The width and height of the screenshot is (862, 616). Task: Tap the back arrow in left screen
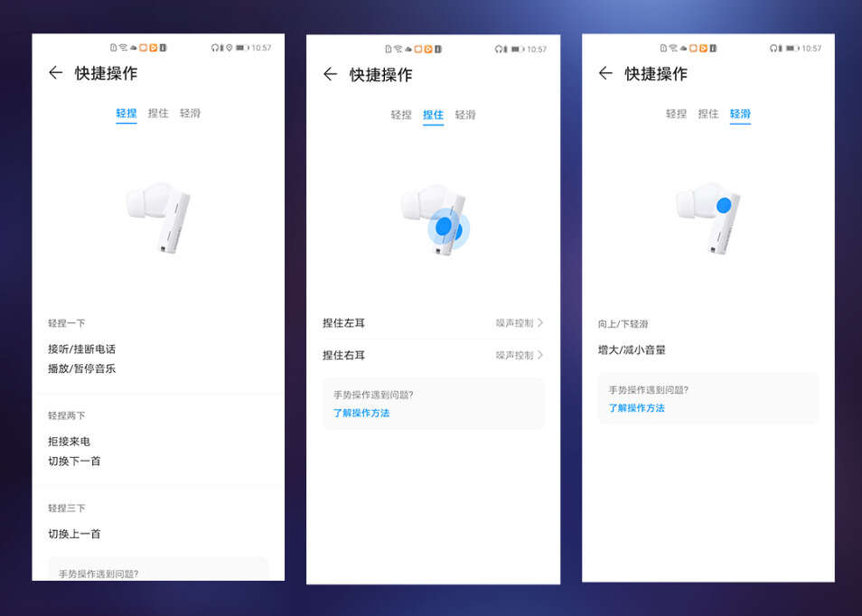[55, 72]
